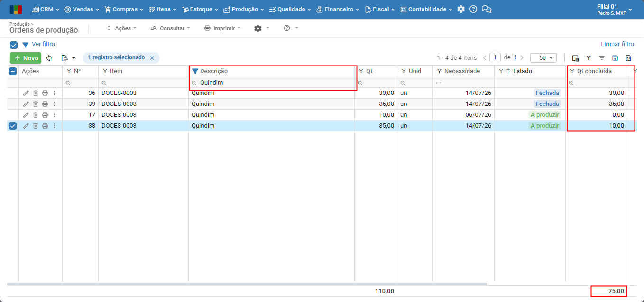Edit order 36 with pencil icon
644x302 pixels.
click(26, 93)
